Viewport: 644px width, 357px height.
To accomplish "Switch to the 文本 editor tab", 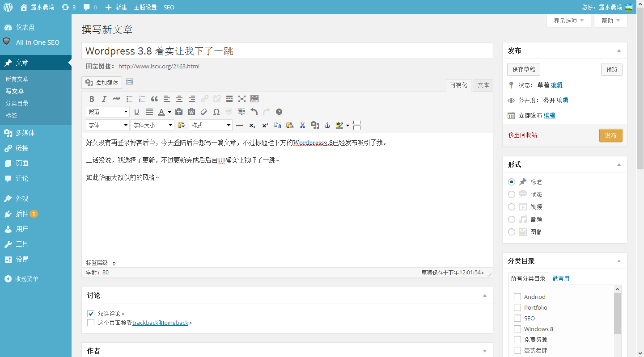I will [x=483, y=85].
